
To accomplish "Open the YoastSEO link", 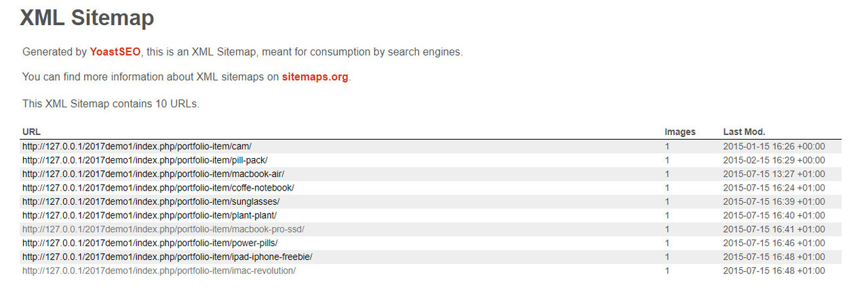I will (115, 52).
